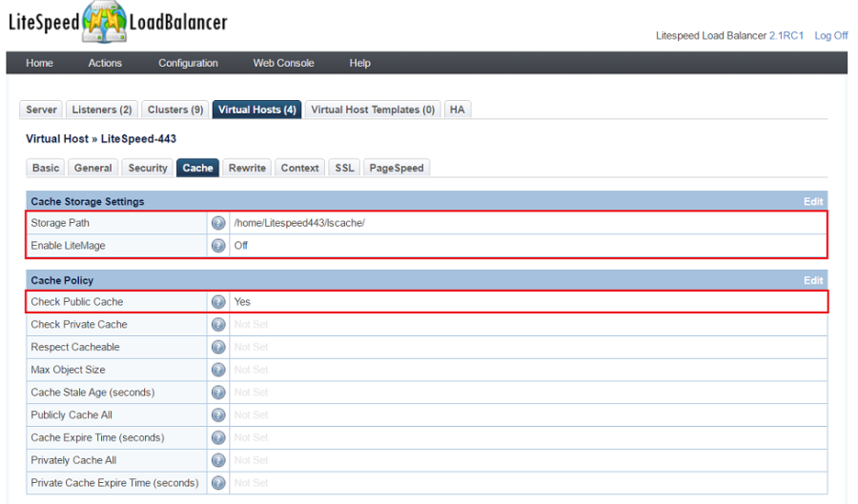Open the SSL sub-tab

[x=345, y=168]
